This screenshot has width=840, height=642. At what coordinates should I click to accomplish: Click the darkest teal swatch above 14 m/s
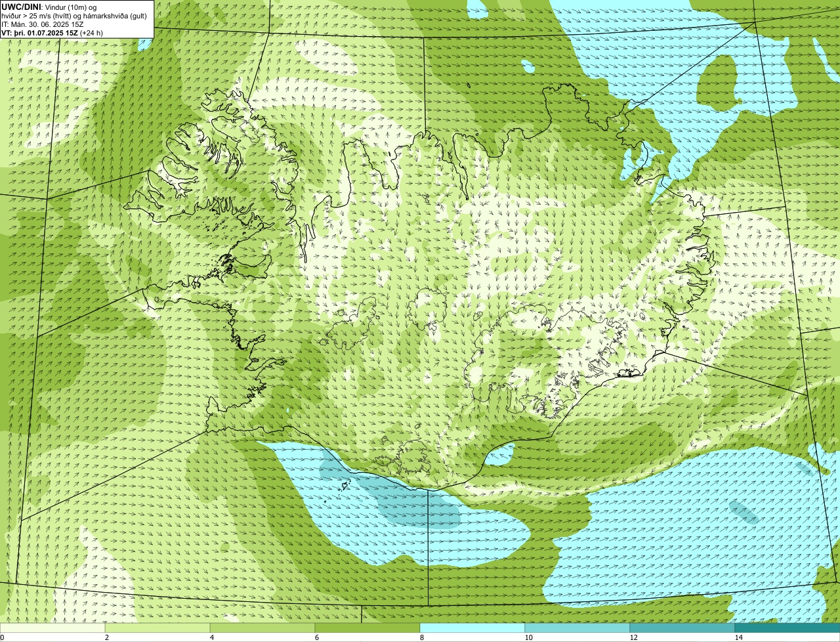pyautogui.click(x=787, y=628)
